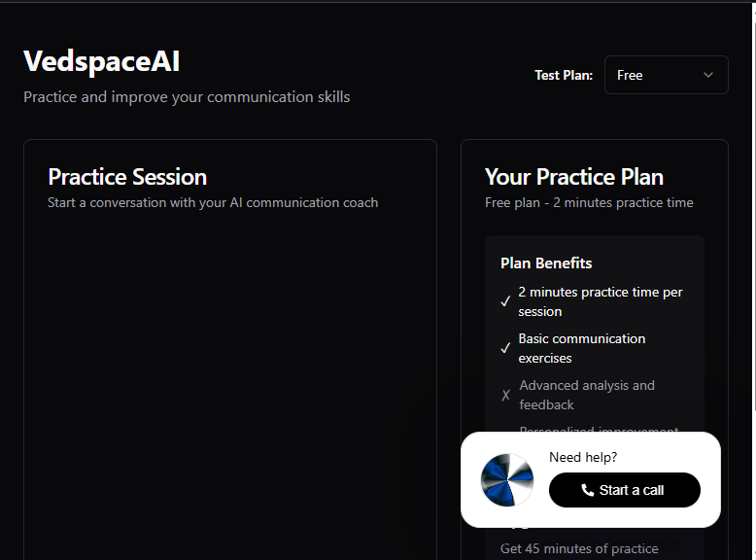Click the Advanced analysis and feedback item
Screen dimensions: 756x560
click(x=587, y=395)
